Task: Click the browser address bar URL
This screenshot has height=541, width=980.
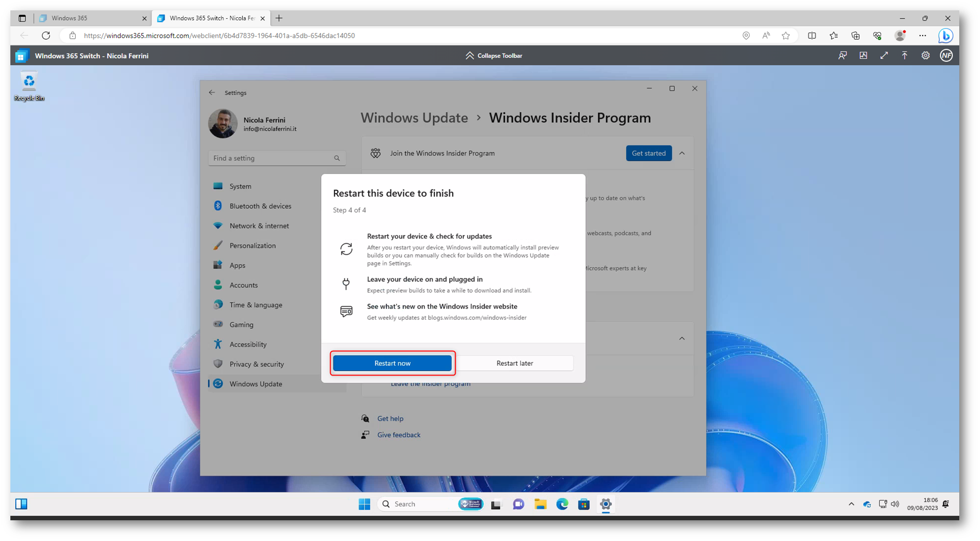Action: click(219, 36)
